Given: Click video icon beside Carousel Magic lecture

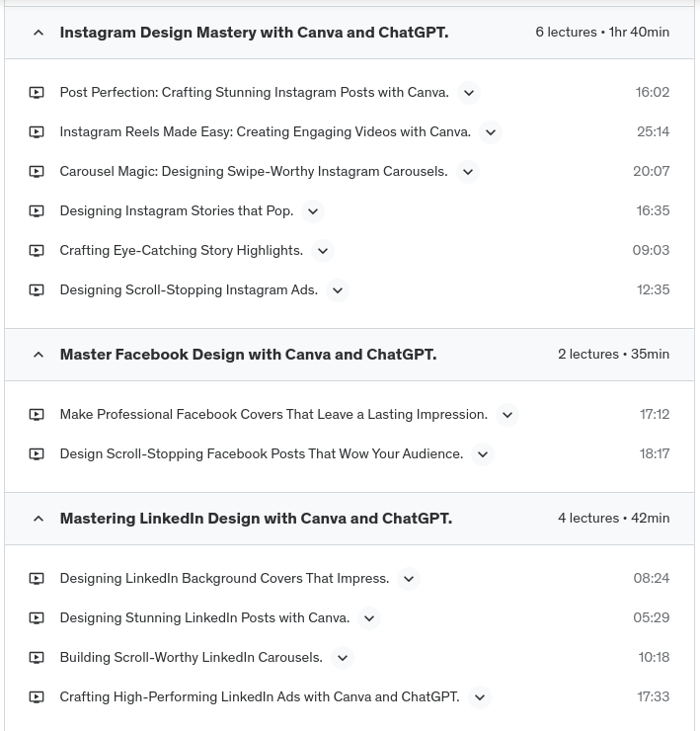Looking at the screenshot, I should tap(37, 172).
